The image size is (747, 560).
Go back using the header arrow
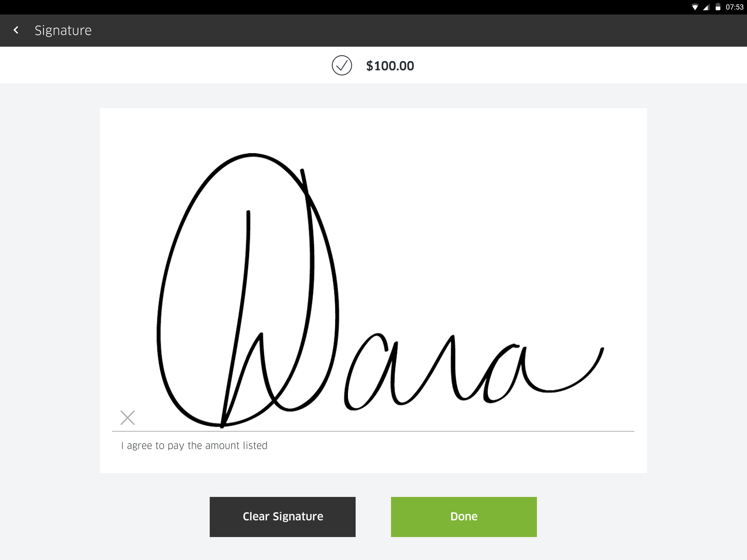16,30
